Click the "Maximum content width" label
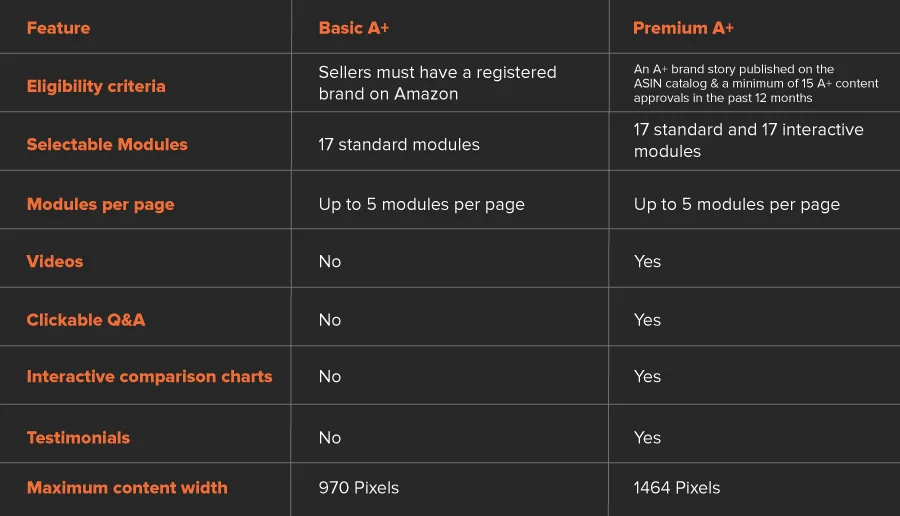The image size is (900, 516). (127, 488)
